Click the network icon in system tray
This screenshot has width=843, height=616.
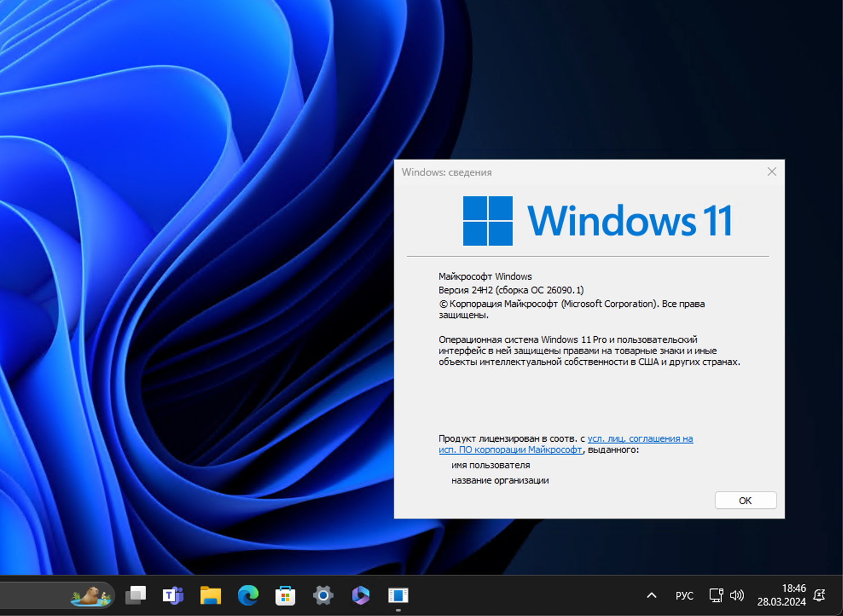715,595
